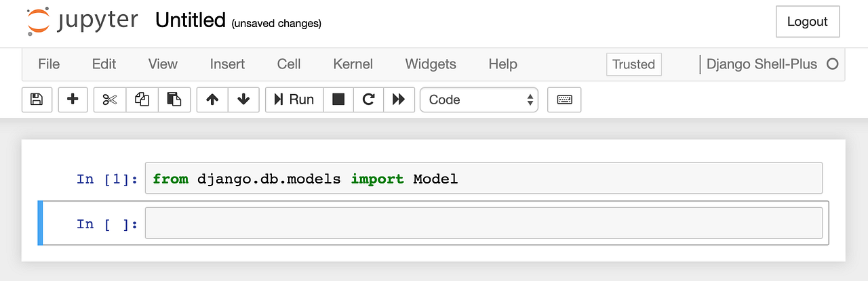Toggle the Trusted notebook indicator
This screenshot has height=281, width=868.
point(633,64)
